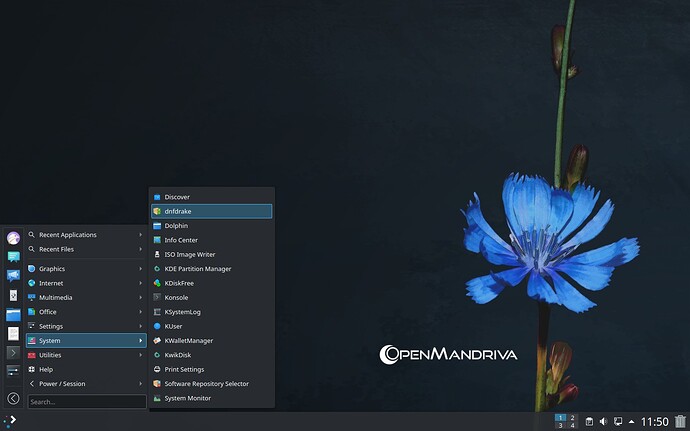Expand the Utilities category
690x431 pixels.
[x=86, y=355]
